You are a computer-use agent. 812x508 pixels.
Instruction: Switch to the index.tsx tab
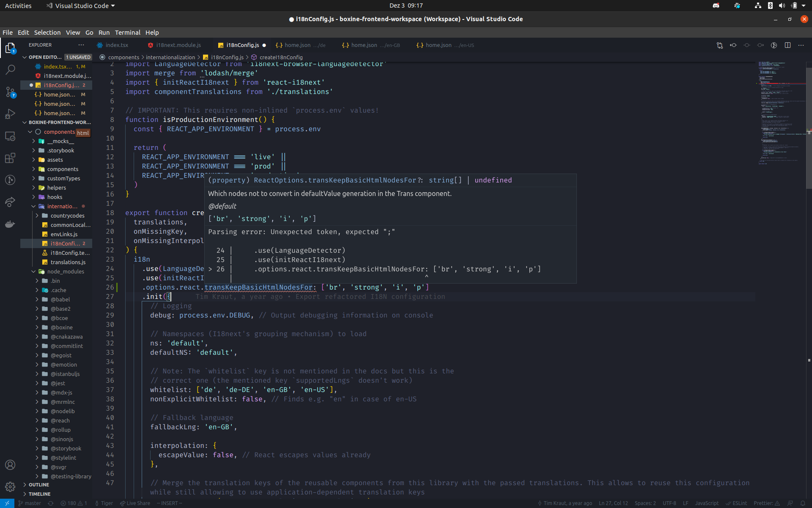[117, 45]
